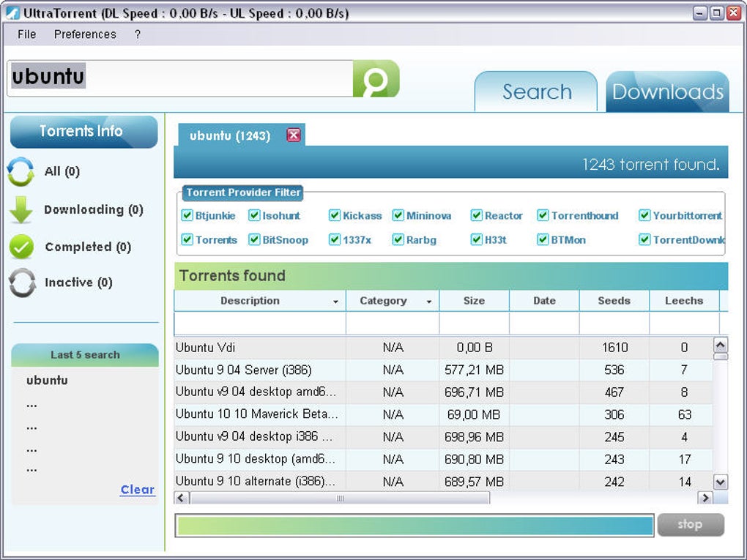Click the green Completed checkmark icon
This screenshot has height=560, width=747.
(21, 247)
